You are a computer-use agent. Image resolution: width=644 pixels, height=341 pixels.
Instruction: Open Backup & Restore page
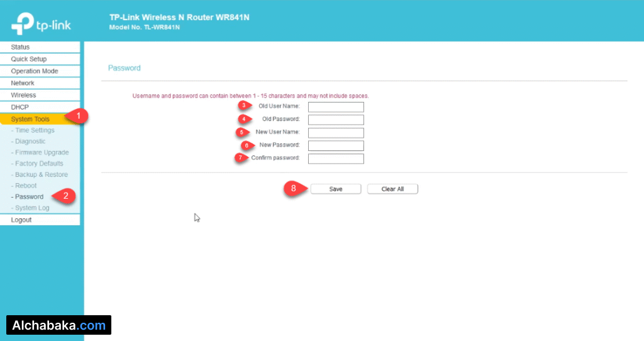[x=41, y=175]
